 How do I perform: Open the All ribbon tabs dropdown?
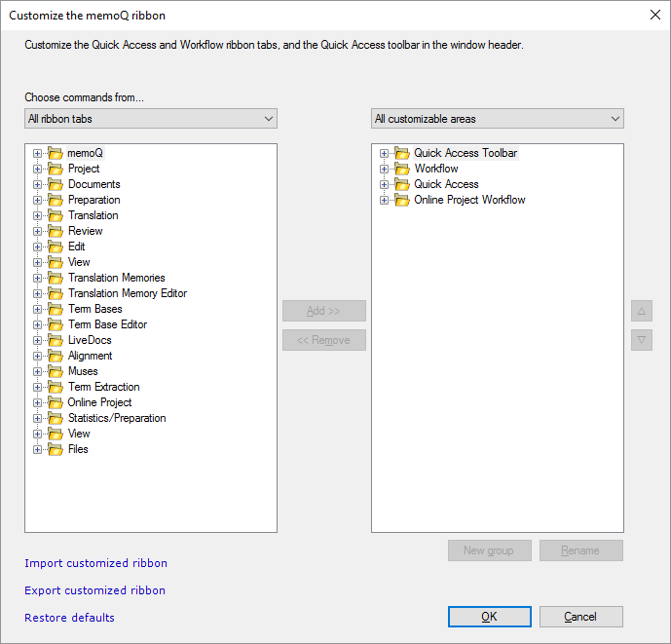point(151,119)
